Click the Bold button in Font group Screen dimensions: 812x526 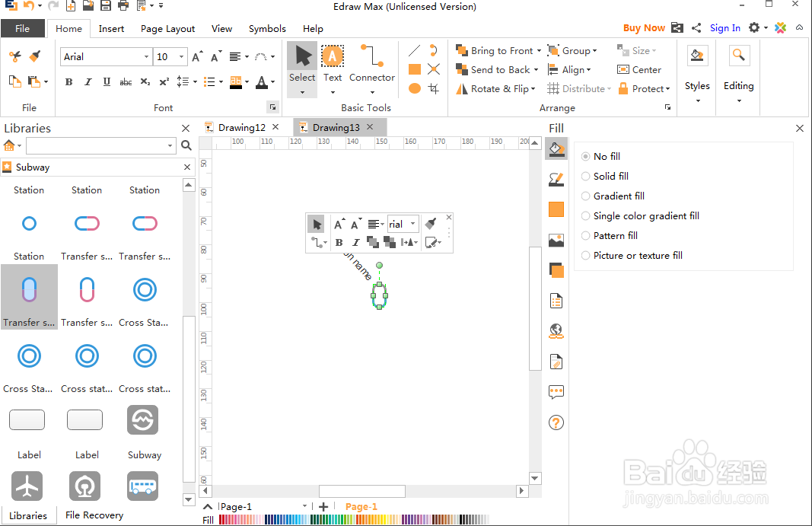click(x=69, y=82)
